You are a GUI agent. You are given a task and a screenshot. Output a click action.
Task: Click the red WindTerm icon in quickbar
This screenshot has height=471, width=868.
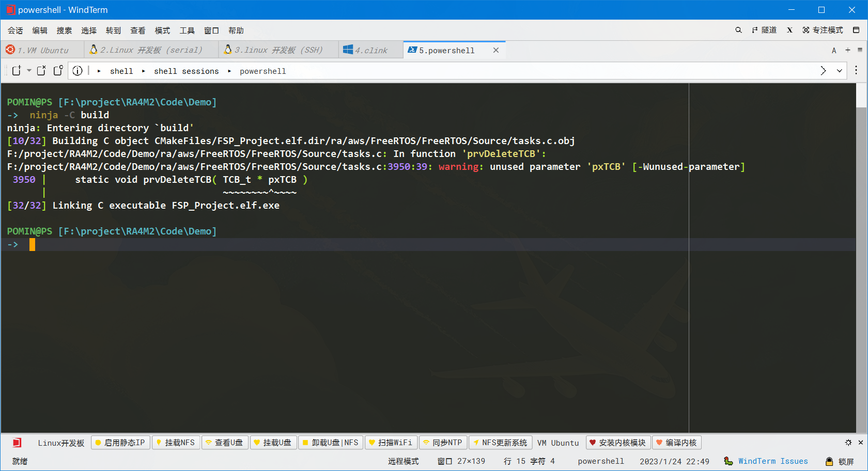[17, 443]
